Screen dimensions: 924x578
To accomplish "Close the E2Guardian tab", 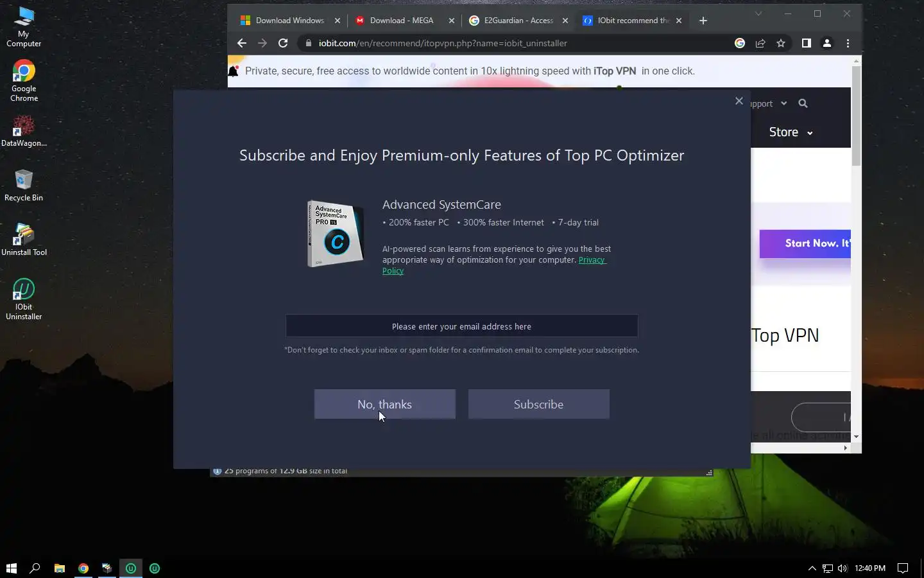I will [565, 21].
